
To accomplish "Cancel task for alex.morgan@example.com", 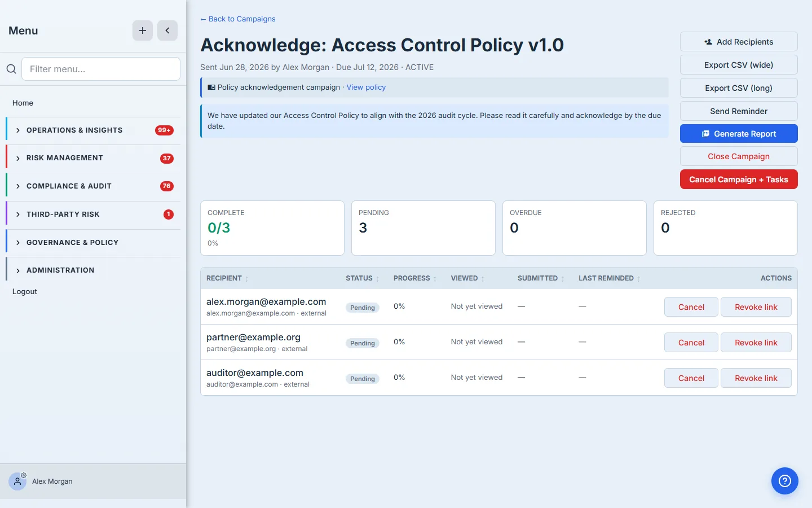I will coord(691,307).
